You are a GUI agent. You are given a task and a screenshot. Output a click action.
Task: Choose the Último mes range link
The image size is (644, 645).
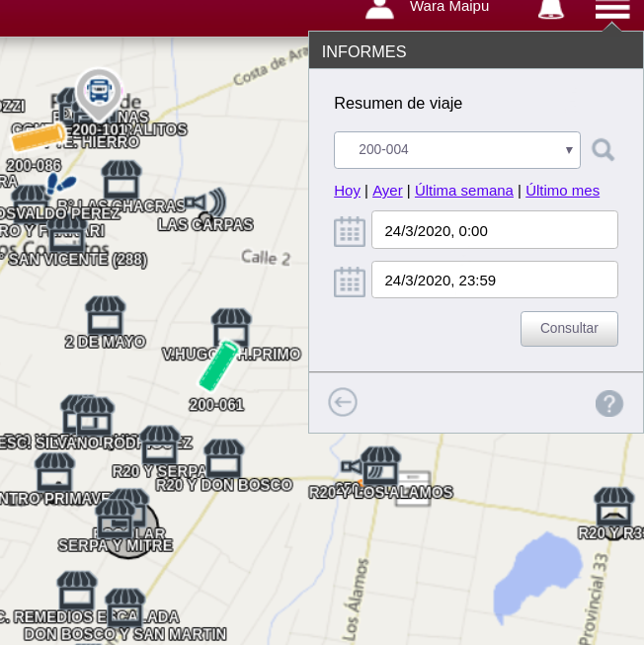(562, 191)
